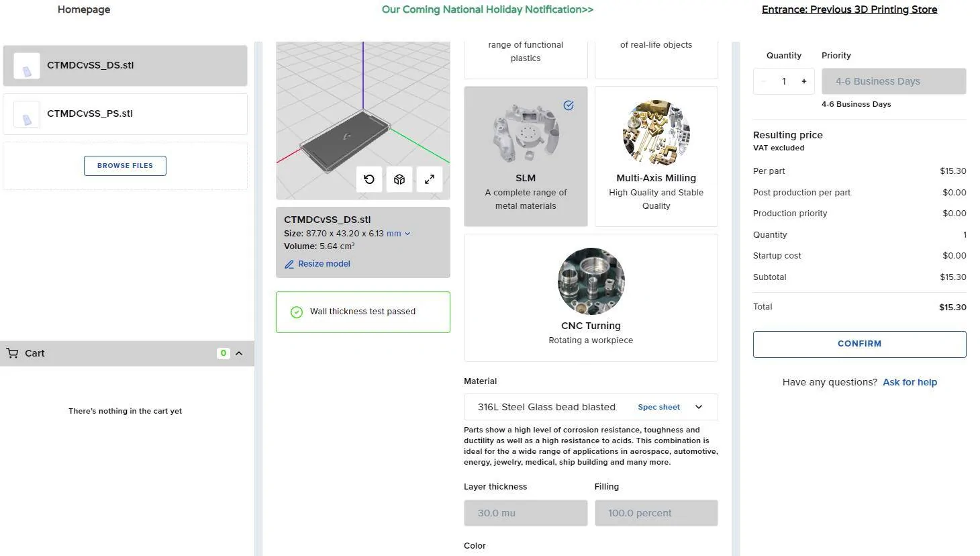Click the BROWSE FILES button

(125, 166)
